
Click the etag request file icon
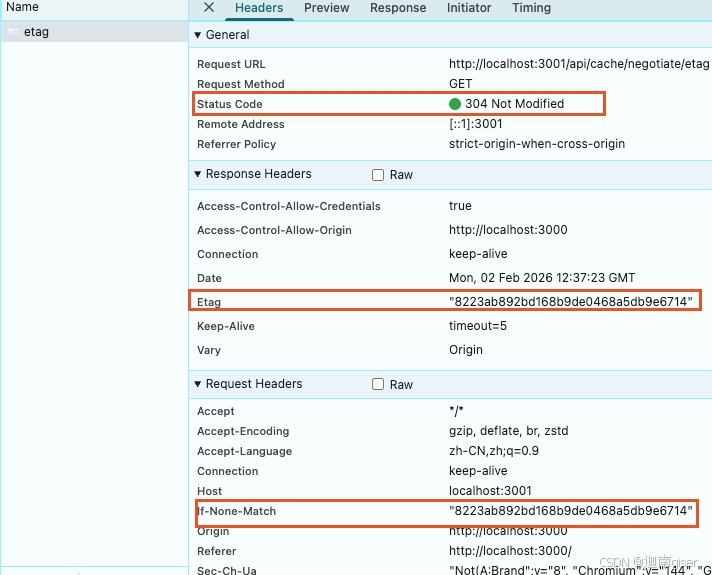[13, 32]
